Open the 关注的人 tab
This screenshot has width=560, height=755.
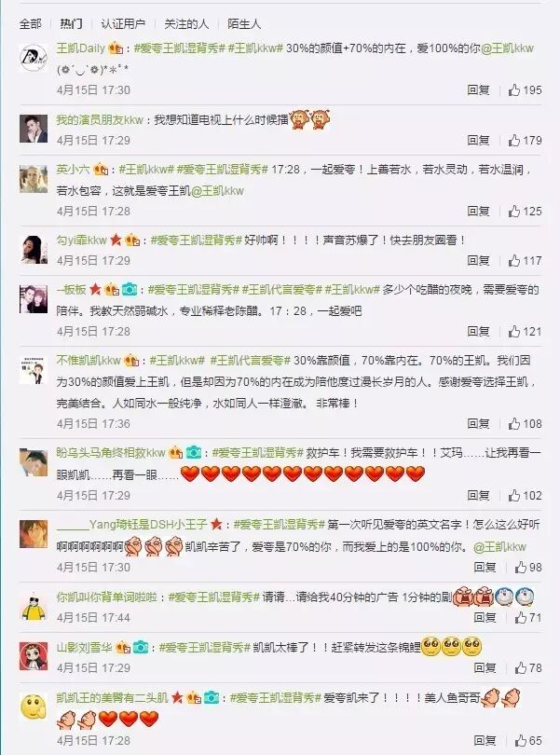pyautogui.click(x=186, y=23)
